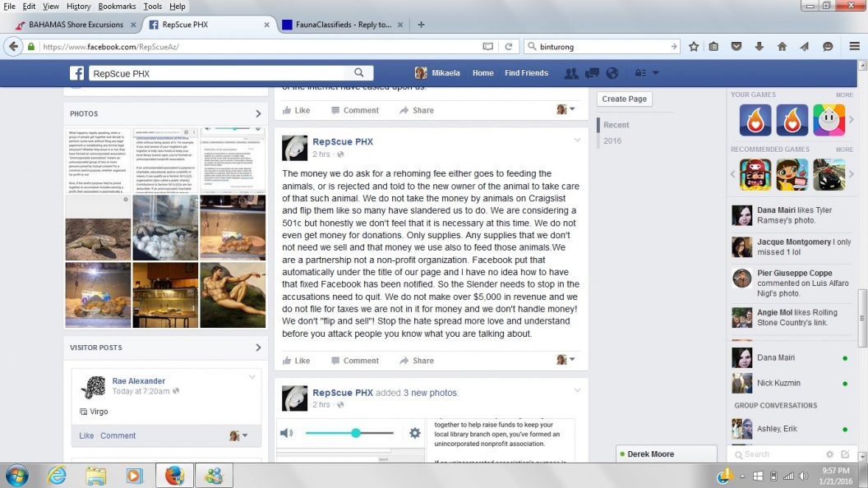Open the white smiley face game icon
This screenshot has height=488, width=868.
[829, 119]
